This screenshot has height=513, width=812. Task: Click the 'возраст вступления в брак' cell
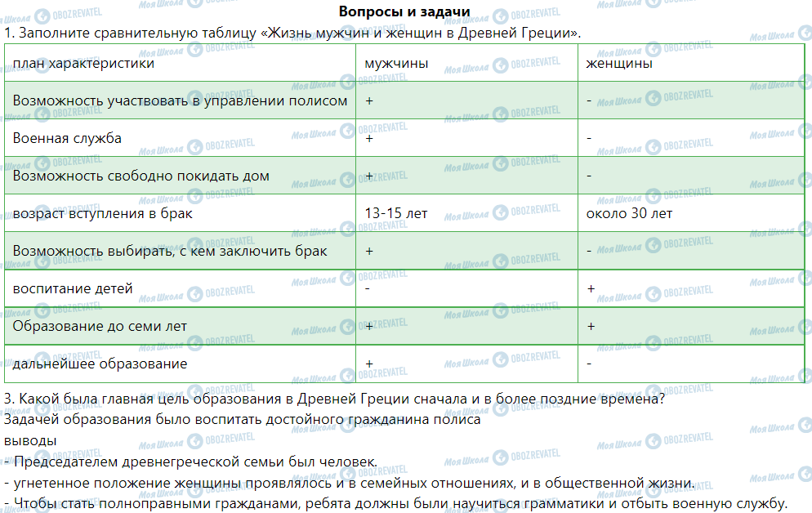coord(102,213)
